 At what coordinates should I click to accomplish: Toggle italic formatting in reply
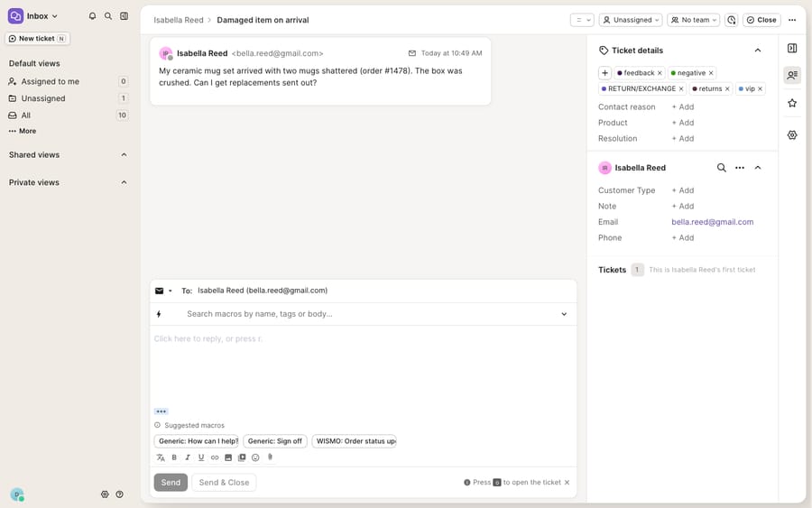tap(188, 457)
